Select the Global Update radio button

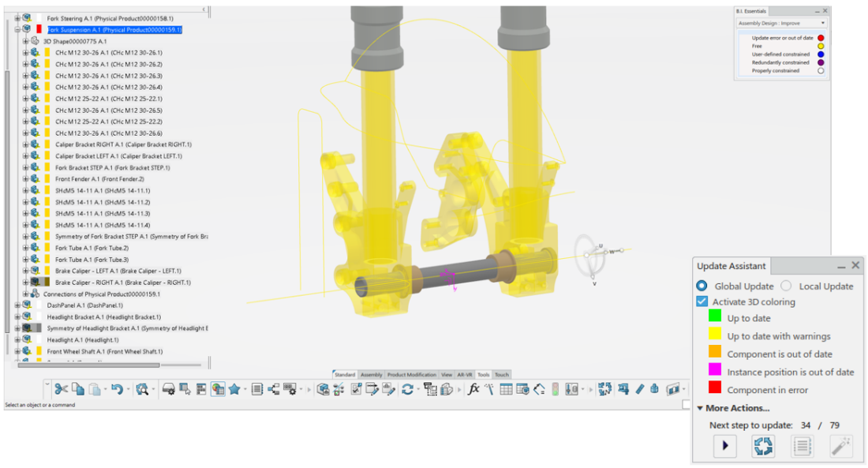[702, 286]
